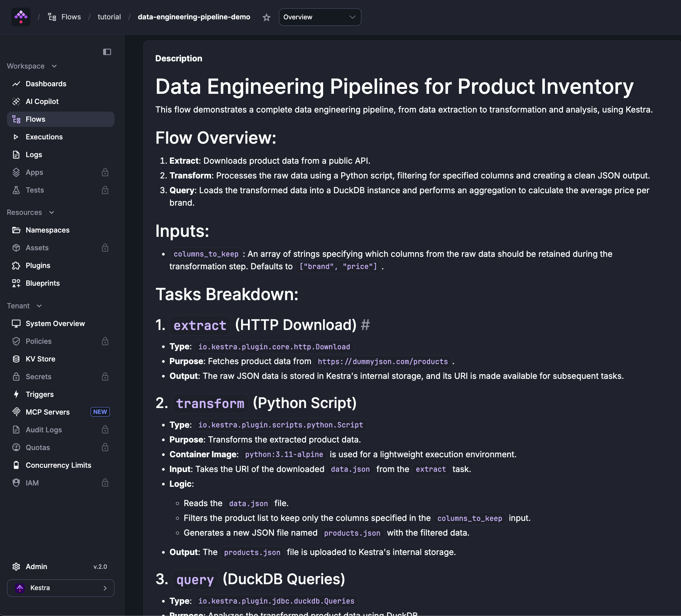The height and width of the screenshot is (616, 681).
Task: Click the lock icon beside Policies
Action: coord(105,341)
